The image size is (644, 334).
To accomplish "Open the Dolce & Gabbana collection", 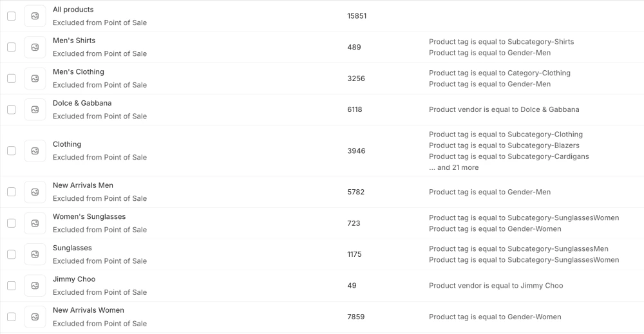I will click(82, 103).
